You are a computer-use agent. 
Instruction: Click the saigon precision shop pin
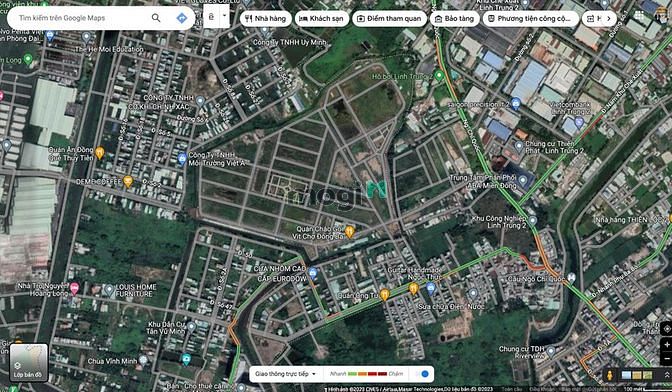pyautogui.click(x=516, y=103)
